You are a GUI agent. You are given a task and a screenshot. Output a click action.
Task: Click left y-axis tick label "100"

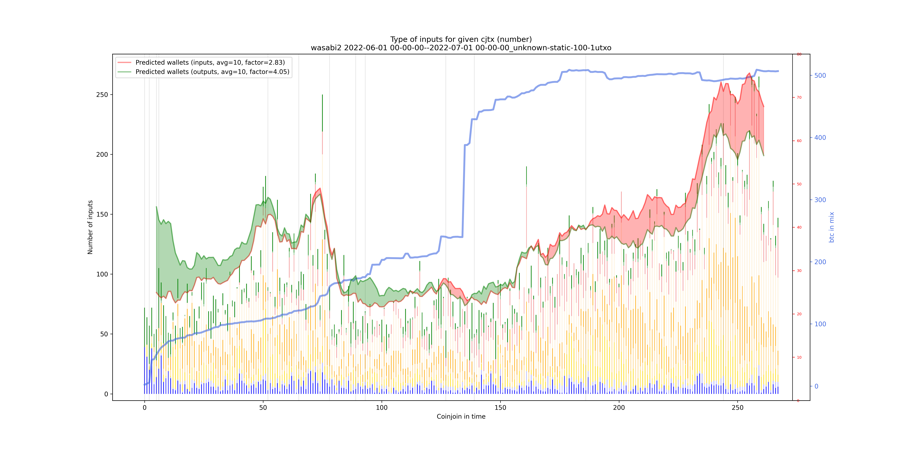coord(101,274)
